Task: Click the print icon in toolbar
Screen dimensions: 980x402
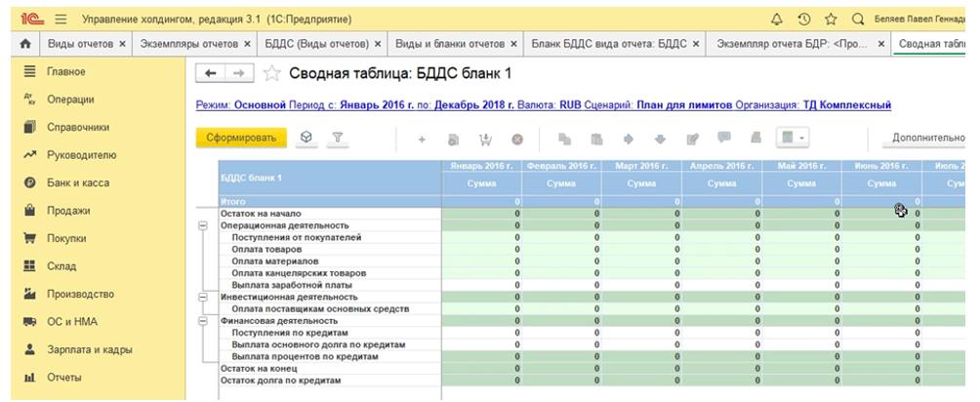Action: click(756, 138)
